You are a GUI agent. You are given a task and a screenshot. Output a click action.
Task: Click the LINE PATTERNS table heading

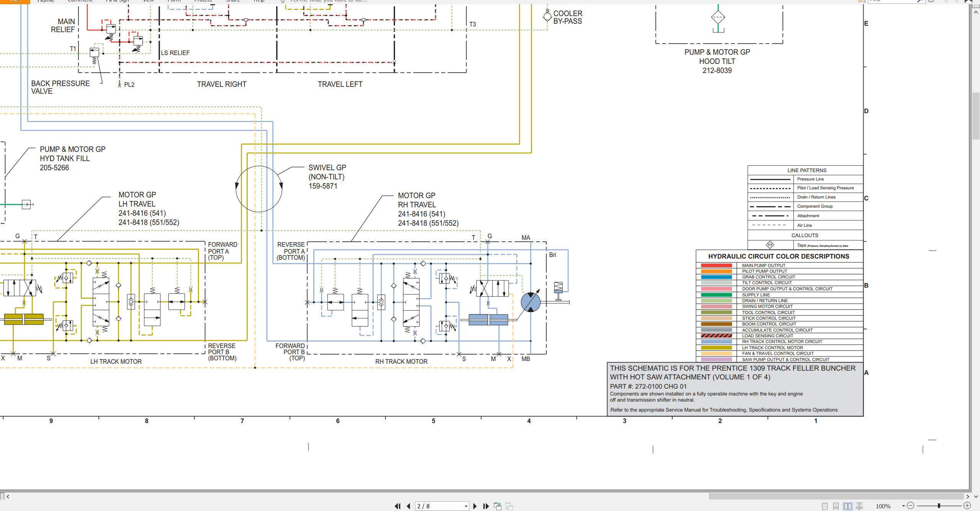tap(807, 170)
